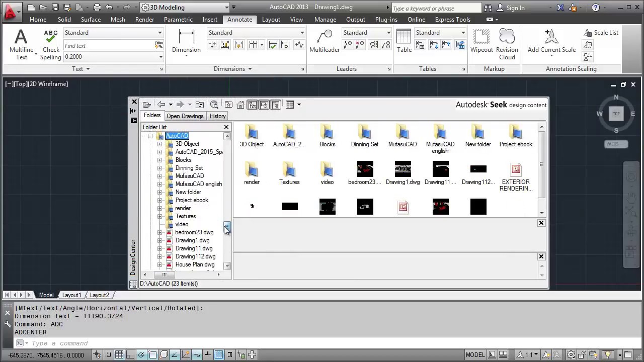Go up one folder level in DesignCenter
Image resolution: width=644 pixels, height=362 pixels.
(x=200, y=105)
